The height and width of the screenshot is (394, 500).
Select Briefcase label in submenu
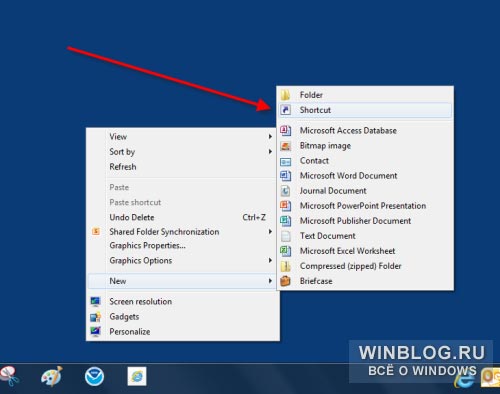coord(316,281)
